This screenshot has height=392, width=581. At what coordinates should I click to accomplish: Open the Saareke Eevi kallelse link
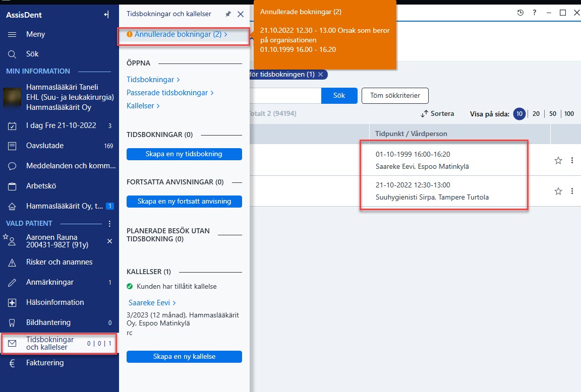coord(152,303)
